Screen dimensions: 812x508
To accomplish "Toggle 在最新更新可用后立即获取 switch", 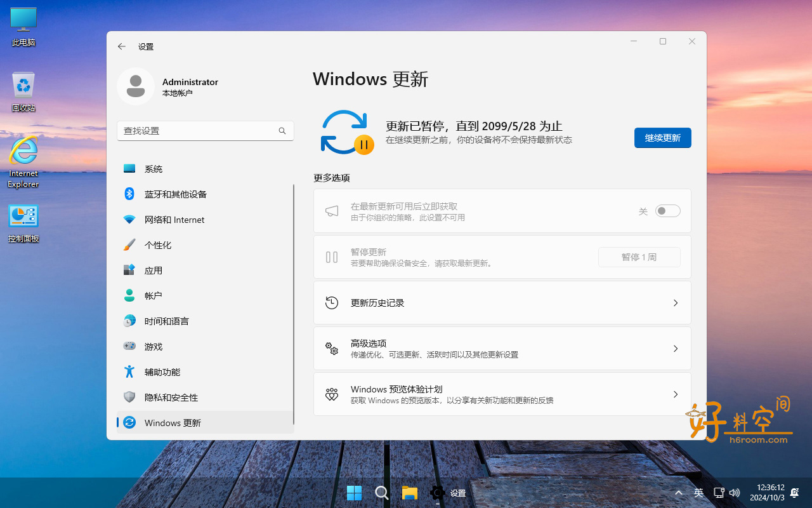I will coord(667,211).
